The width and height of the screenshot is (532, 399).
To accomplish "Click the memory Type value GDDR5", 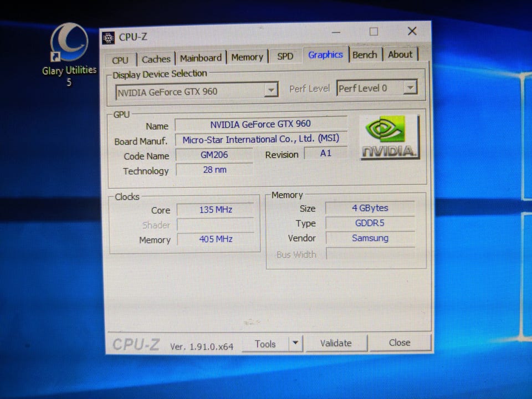I will 370,223.
